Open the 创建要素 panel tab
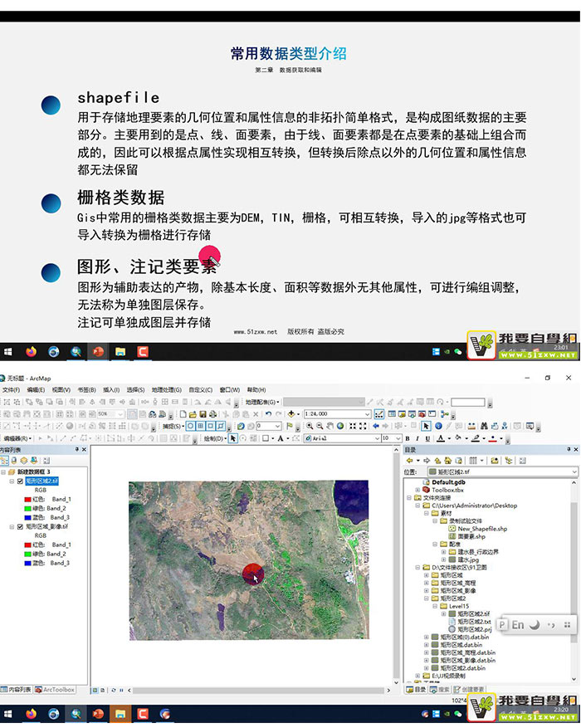This screenshot has width=581, height=728. point(469,690)
